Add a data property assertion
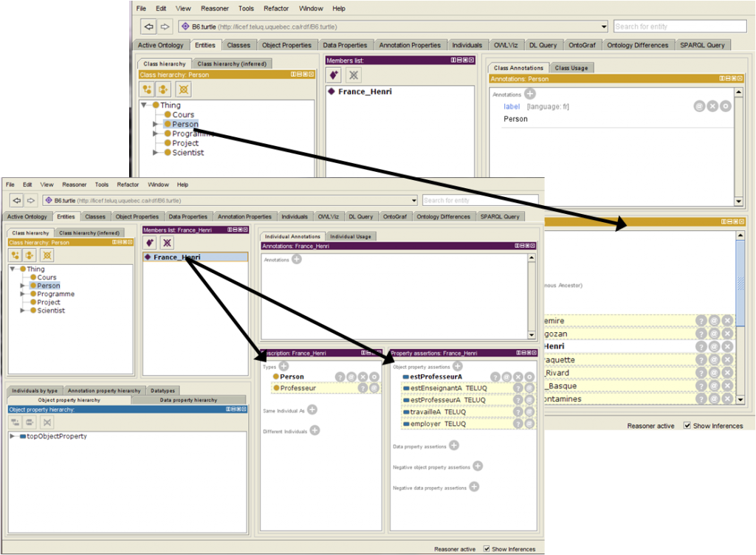 tap(454, 446)
